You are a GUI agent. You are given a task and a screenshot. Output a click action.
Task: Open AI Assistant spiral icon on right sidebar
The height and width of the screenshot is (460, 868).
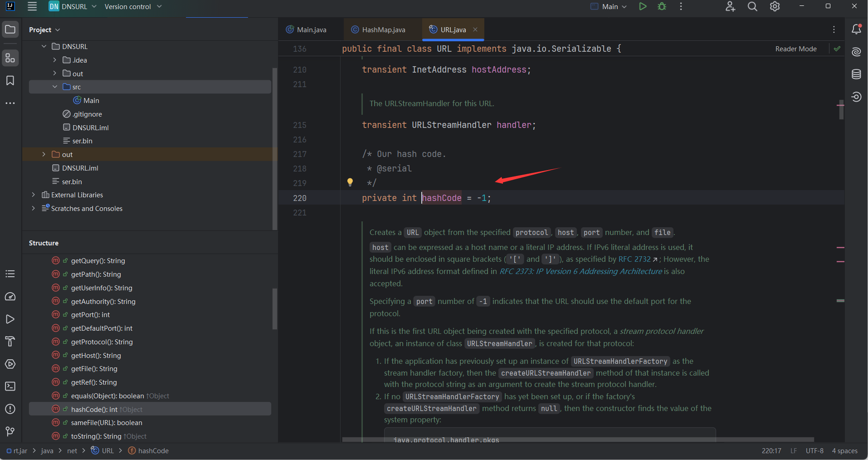856,52
